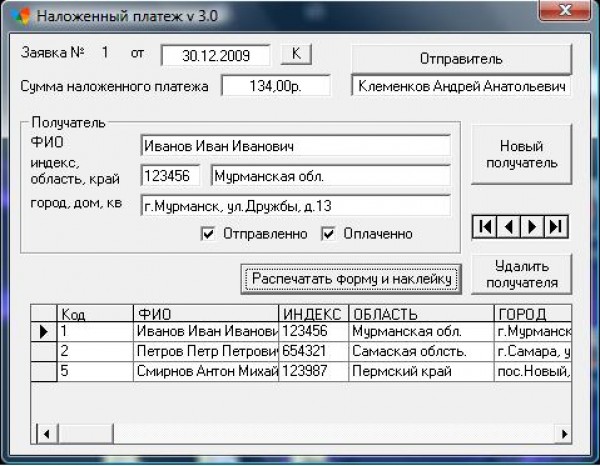Screen dimensions: 600x466
Task: Toggle the Оплаченно checkbox
Action: (x=329, y=235)
